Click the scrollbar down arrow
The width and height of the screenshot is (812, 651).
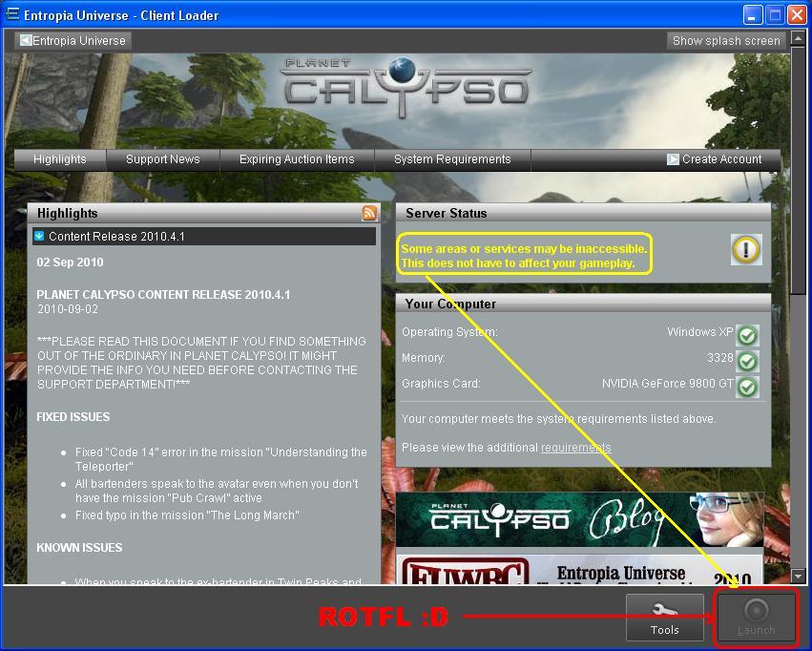[798, 576]
